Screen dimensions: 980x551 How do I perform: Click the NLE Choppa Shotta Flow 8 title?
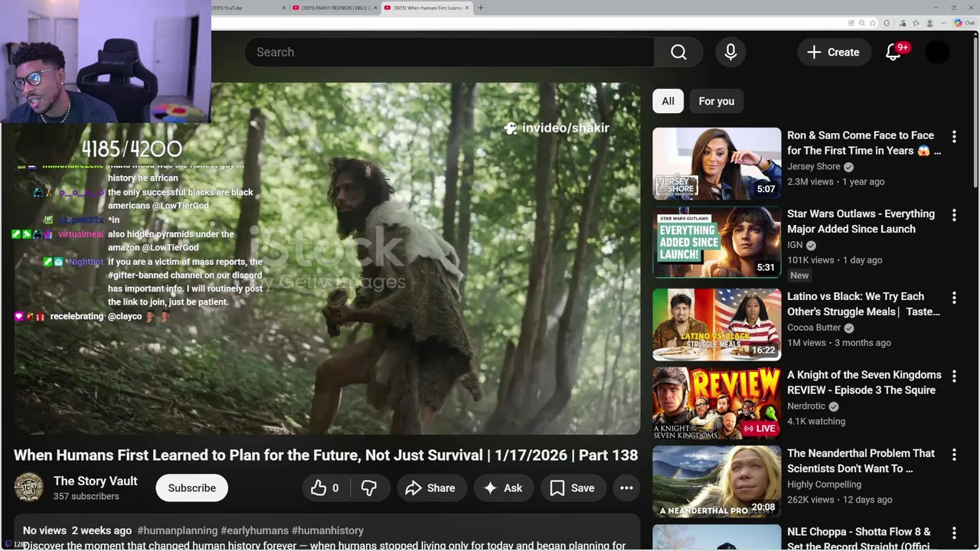(861, 538)
